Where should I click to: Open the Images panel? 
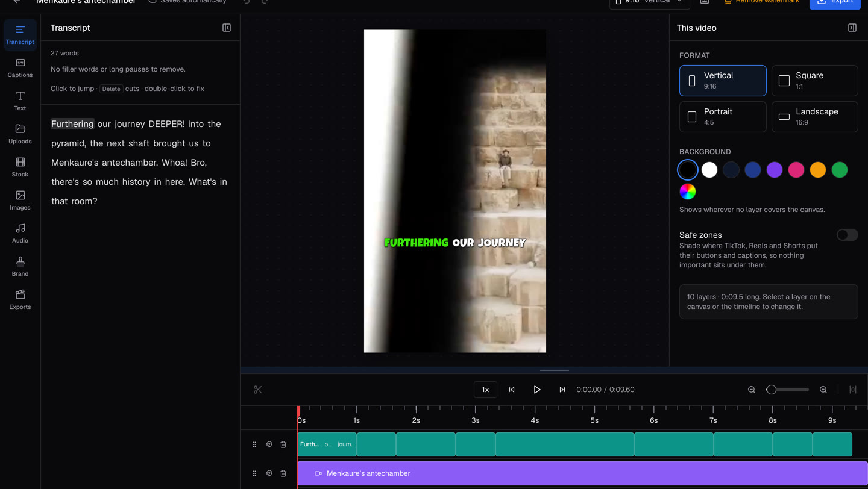click(x=20, y=201)
